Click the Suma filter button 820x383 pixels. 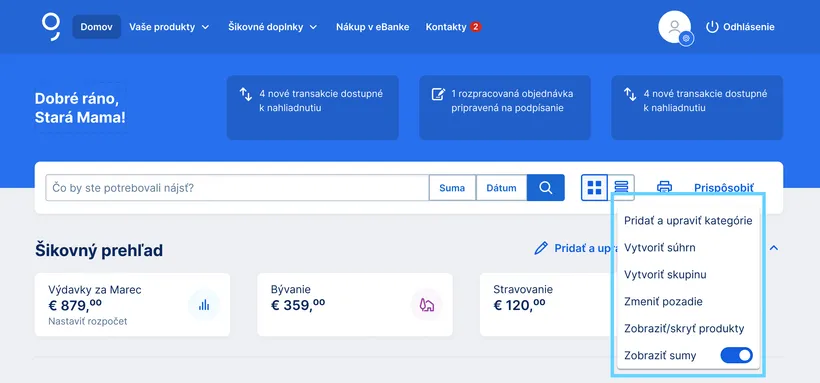point(452,188)
